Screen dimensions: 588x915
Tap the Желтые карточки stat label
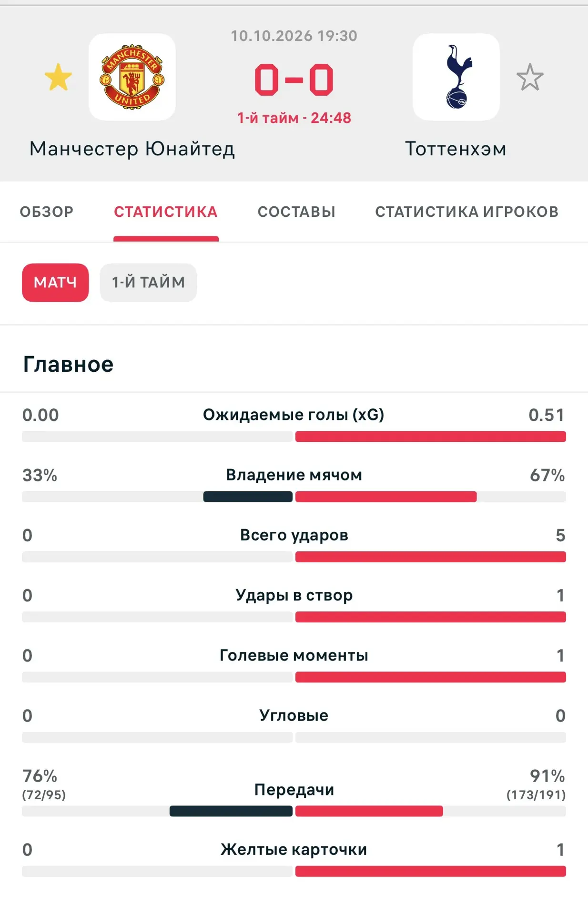[294, 849]
